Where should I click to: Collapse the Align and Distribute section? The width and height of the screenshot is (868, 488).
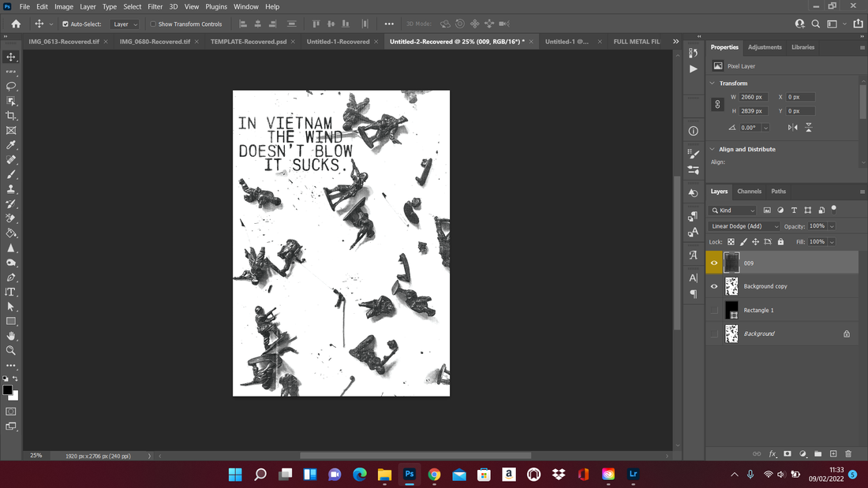pyautogui.click(x=713, y=149)
